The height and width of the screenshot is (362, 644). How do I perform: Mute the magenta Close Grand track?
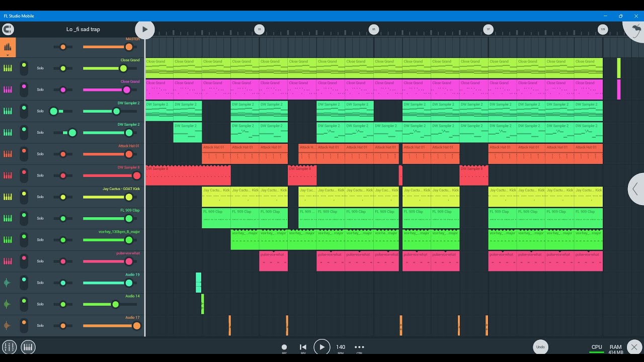[24, 89]
